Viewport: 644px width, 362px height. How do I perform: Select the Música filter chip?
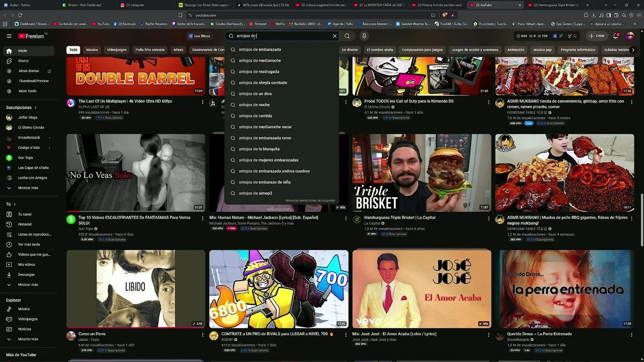point(92,50)
